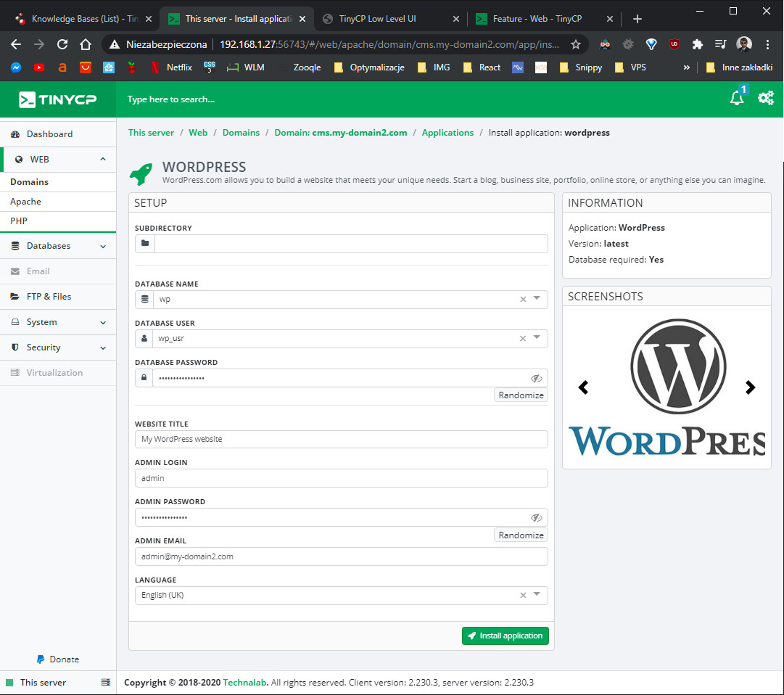Screen dimensions: 784x695
Task: Open the Technalab footer link
Action: [245, 683]
